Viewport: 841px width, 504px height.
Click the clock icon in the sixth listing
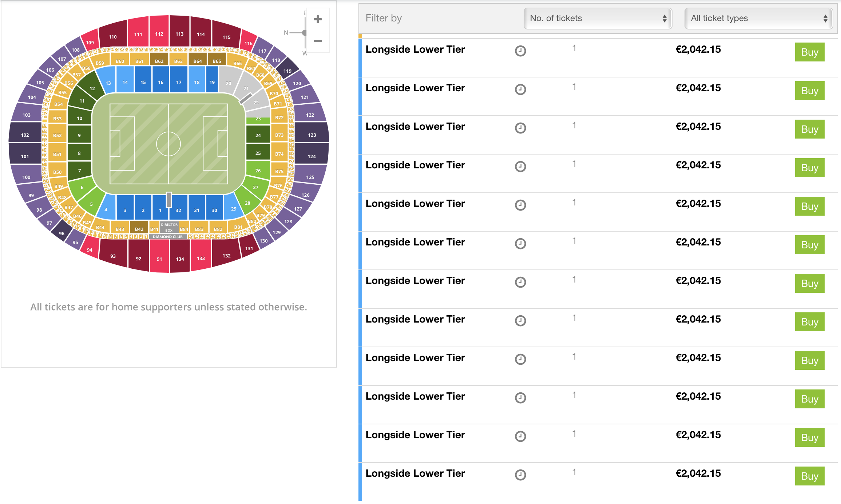pos(520,244)
